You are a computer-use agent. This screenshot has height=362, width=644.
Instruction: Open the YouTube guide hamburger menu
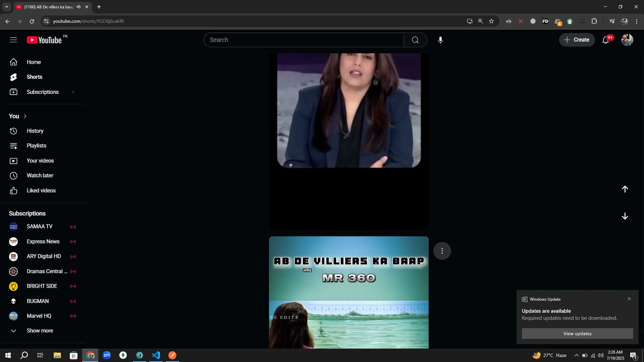(13, 40)
